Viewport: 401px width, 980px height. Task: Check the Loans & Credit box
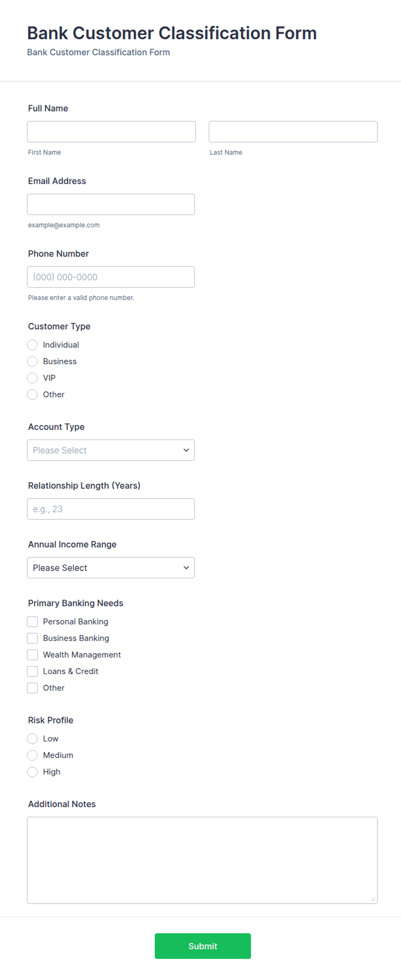[x=32, y=671]
